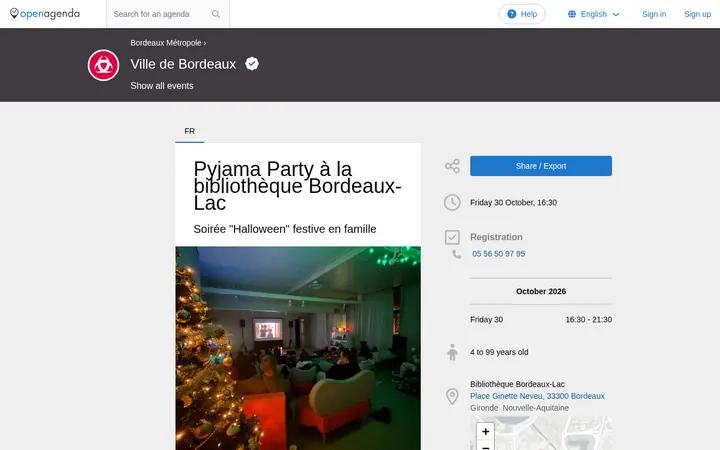Open Place Ginette Neveu address link
Image resolution: width=720 pixels, height=450 pixels.
point(537,396)
